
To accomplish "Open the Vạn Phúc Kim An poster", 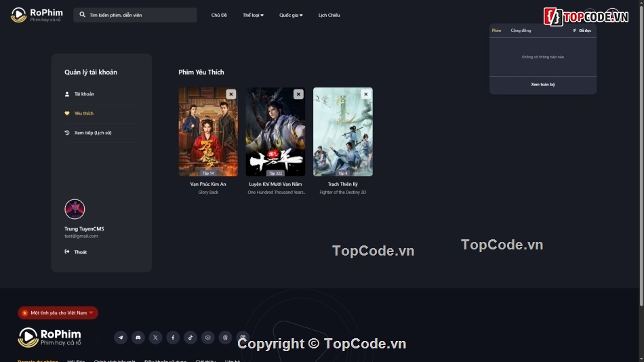I will point(208,132).
